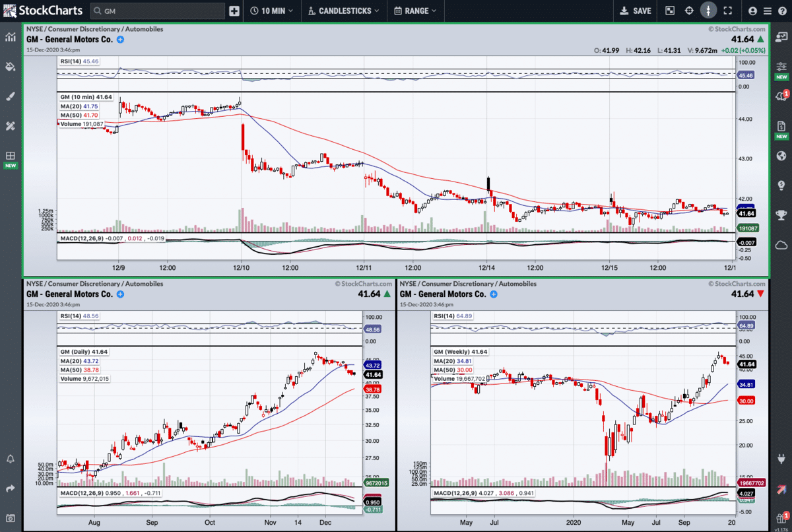Click the 191087 green volume tag on axis
This screenshot has width=792, height=532.
(747, 228)
